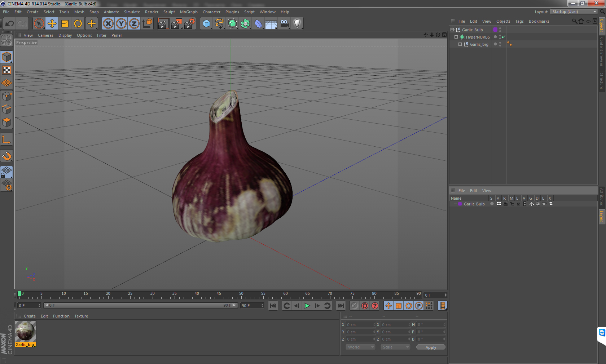Open the Scale mode dropdown
The height and width of the screenshot is (364, 606).
[x=395, y=347]
